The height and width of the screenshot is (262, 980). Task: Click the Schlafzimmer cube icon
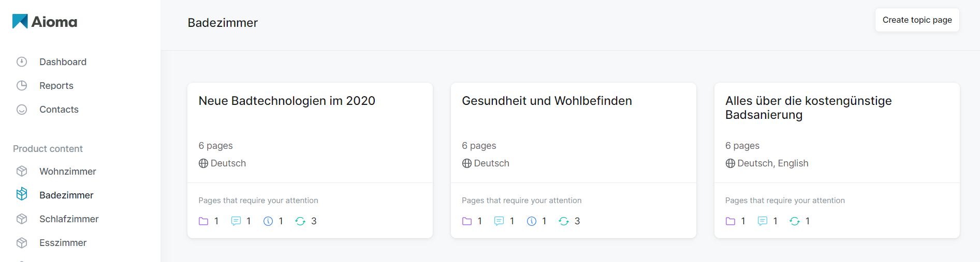pos(22,219)
